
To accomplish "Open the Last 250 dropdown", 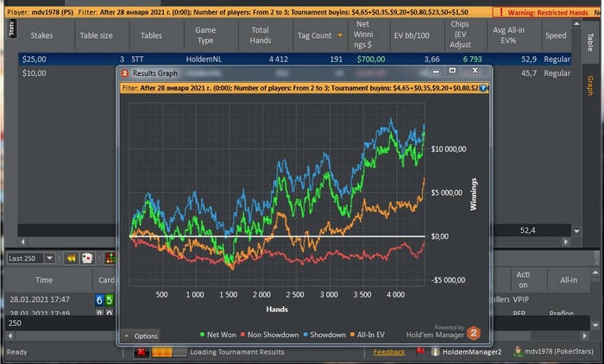I will 50,258.
